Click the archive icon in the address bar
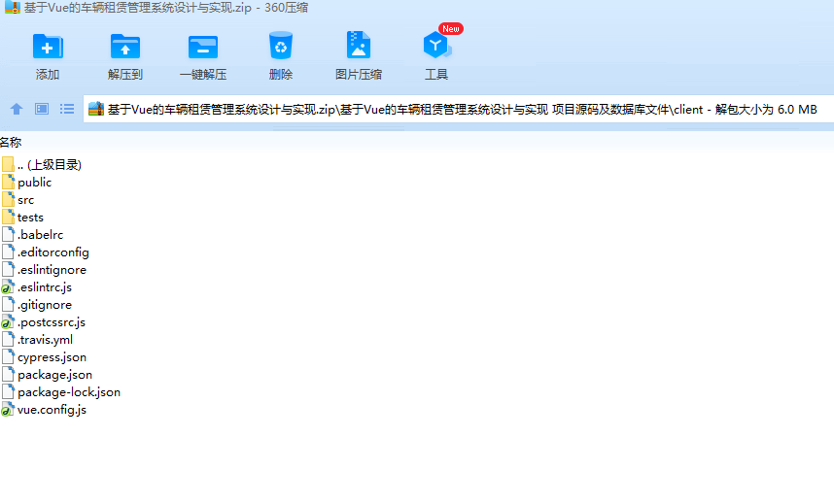834x504 pixels. (95, 109)
